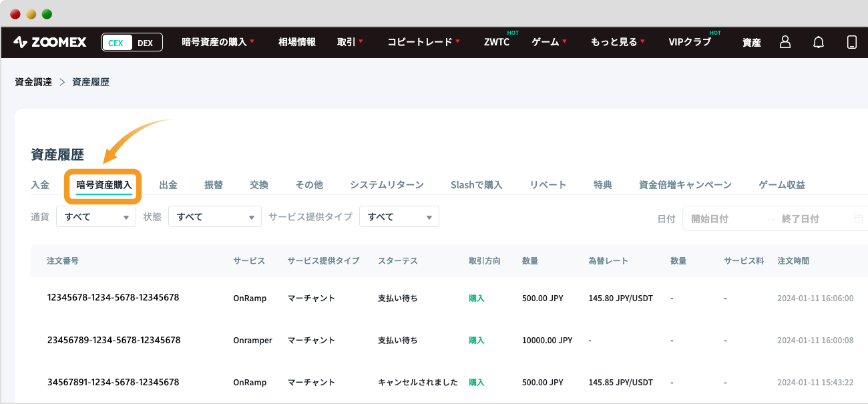
Task: Select the 資金倍増キャンペーン tab
Action: [685, 185]
